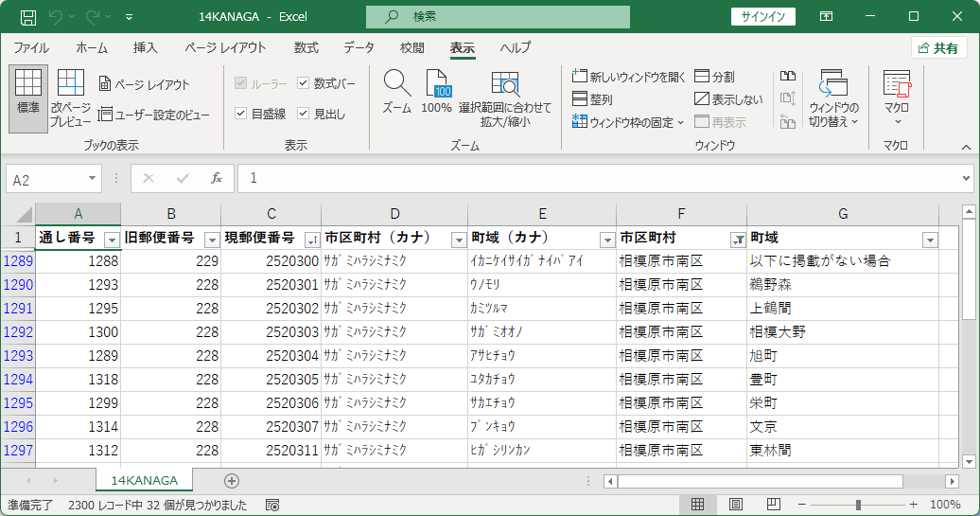This screenshot has height=516, width=980.
Task: Open the ファイル menu tab
Action: pyautogui.click(x=31, y=47)
